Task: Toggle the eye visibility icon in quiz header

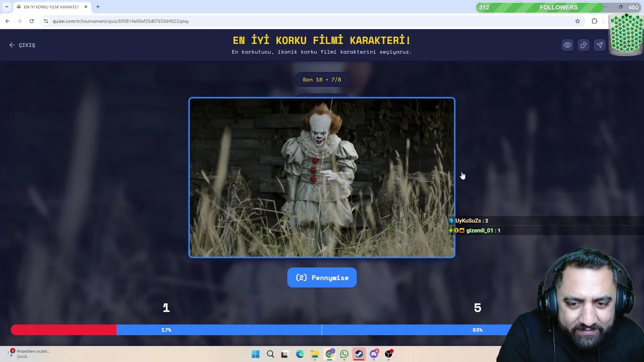Action: pos(568,45)
